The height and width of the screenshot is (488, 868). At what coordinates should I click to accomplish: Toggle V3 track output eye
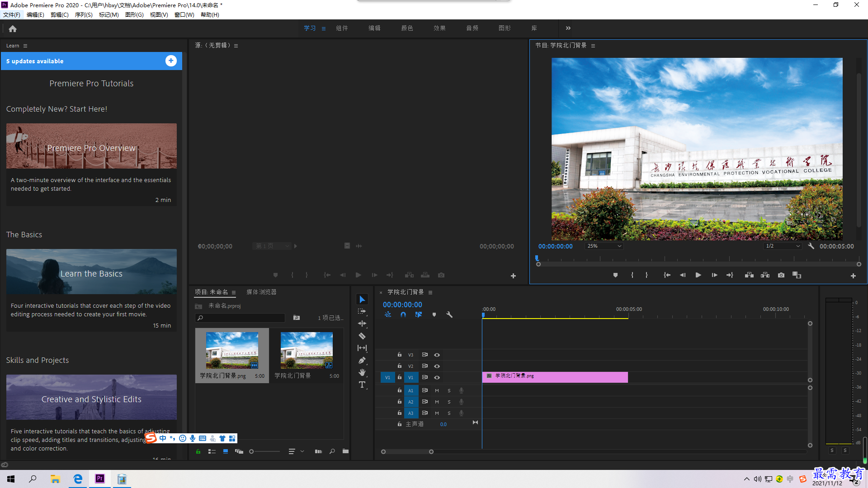(x=437, y=355)
